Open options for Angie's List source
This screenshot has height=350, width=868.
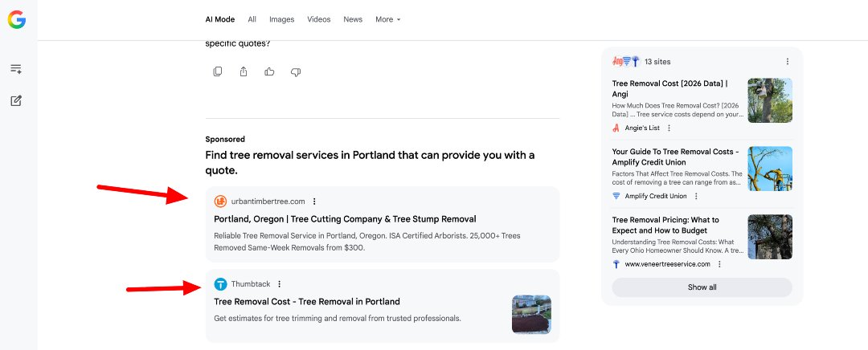pos(669,128)
